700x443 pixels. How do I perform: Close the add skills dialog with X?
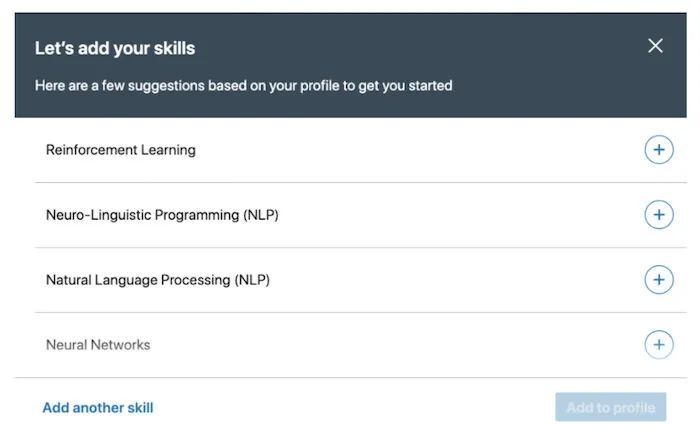pyautogui.click(x=655, y=46)
